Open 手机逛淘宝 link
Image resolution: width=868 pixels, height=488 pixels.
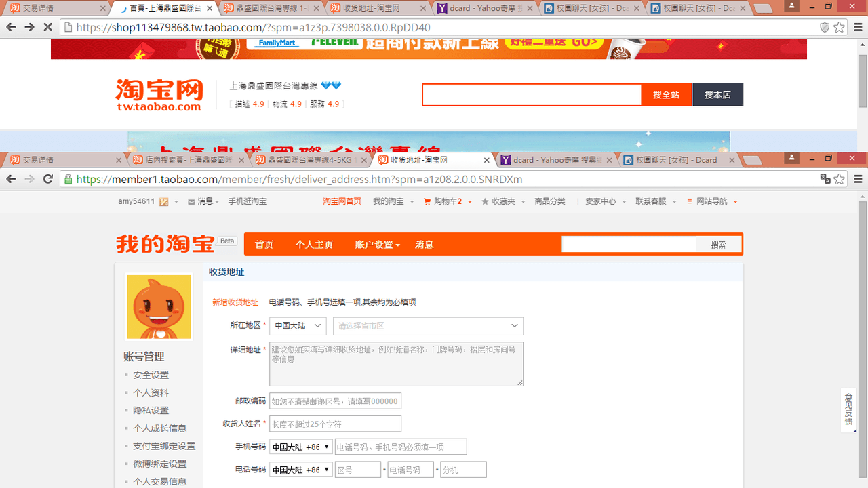(248, 201)
